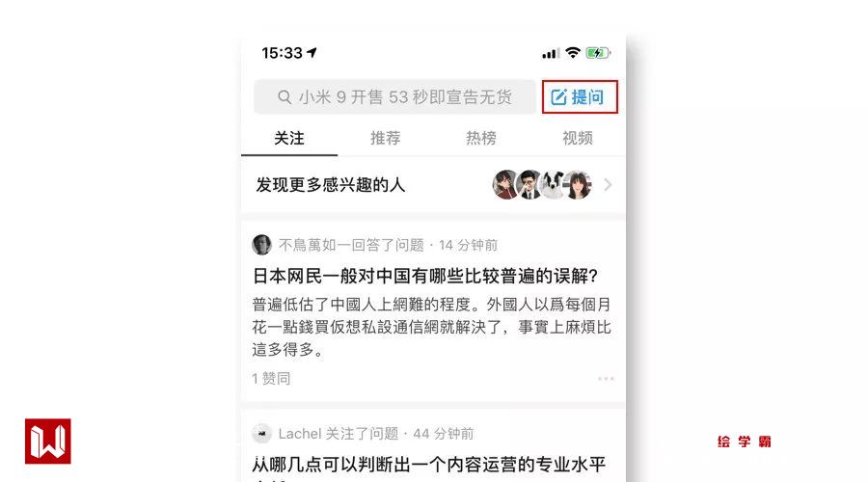Tap the glasses-wearing suggested user avatar
This screenshot has height=482, width=868.
click(x=529, y=185)
